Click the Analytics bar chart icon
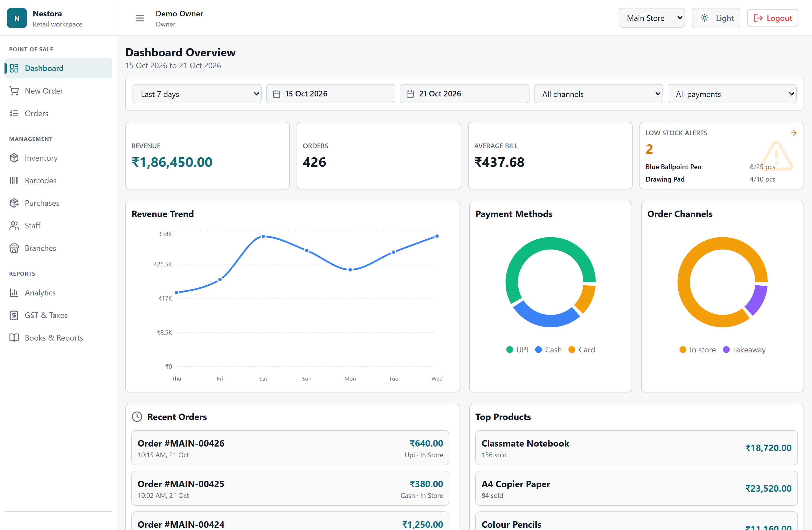 pyautogui.click(x=14, y=293)
